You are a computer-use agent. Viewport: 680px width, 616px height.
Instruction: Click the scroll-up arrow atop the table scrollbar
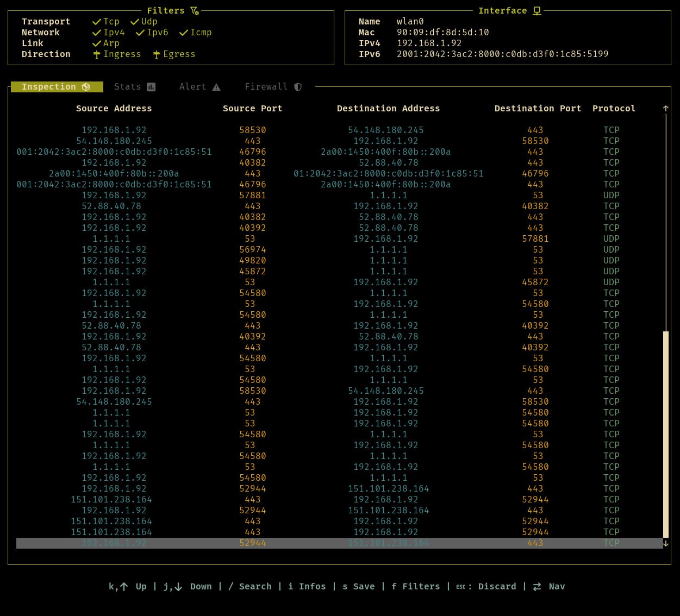[x=666, y=109]
